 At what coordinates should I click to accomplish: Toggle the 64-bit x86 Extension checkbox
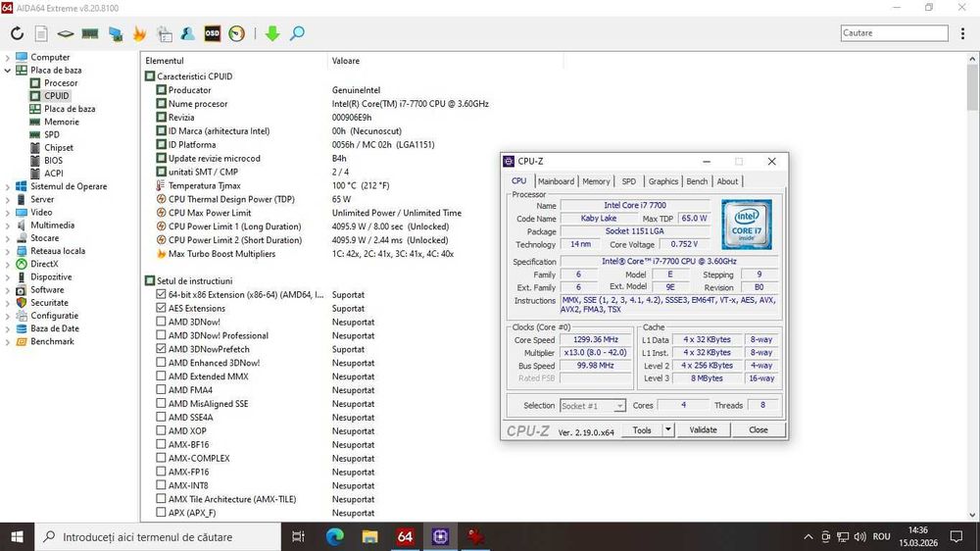(x=162, y=294)
